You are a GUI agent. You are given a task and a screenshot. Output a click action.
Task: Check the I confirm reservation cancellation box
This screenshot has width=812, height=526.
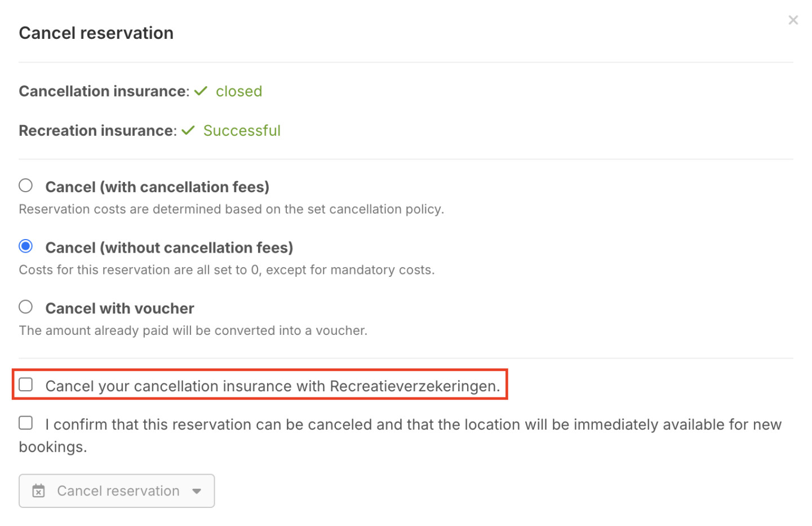pos(25,423)
